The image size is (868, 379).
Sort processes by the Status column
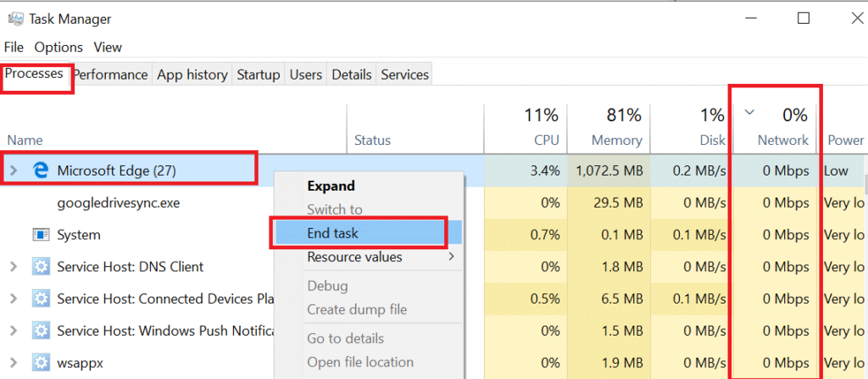415,129
